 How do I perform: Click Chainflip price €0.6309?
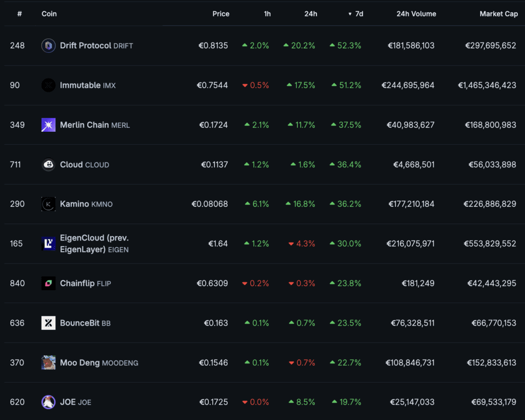tap(212, 284)
